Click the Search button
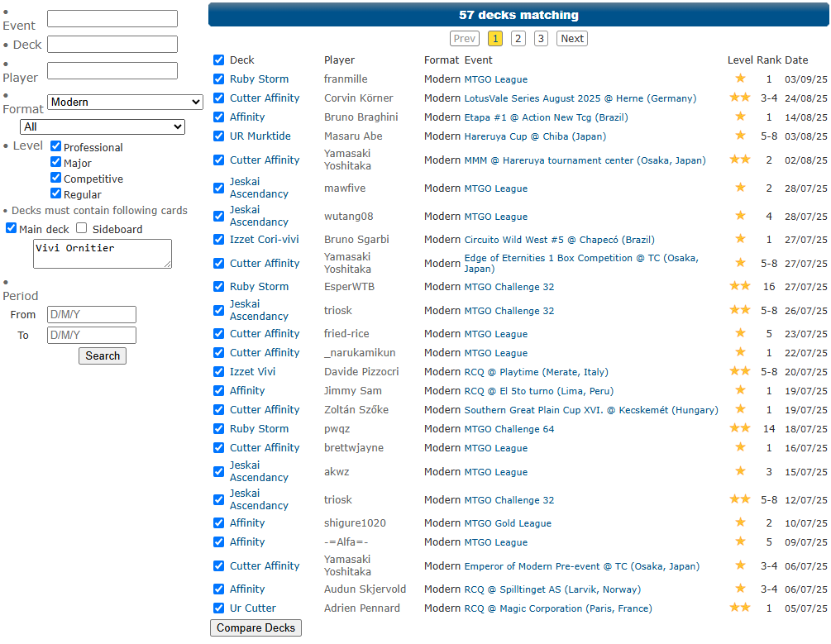The image size is (831, 644). tap(103, 355)
